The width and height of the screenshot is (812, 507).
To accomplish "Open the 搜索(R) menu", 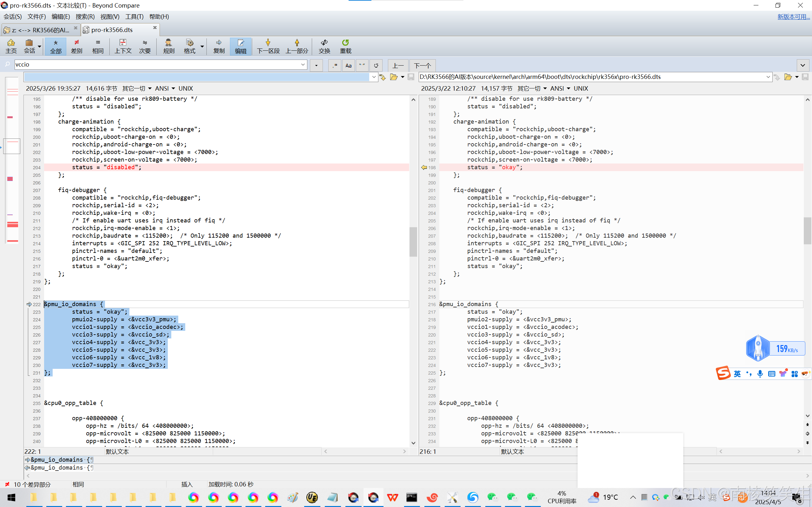I will pyautogui.click(x=85, y=16).
